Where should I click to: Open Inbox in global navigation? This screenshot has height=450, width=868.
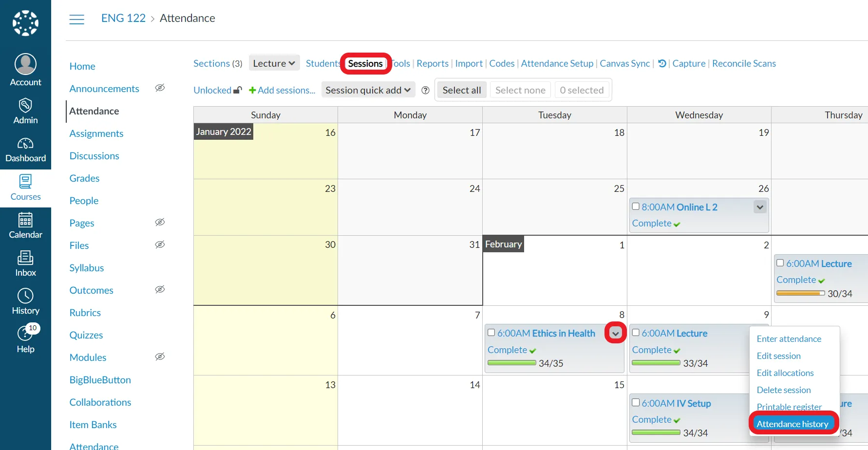tap(25, 264)
